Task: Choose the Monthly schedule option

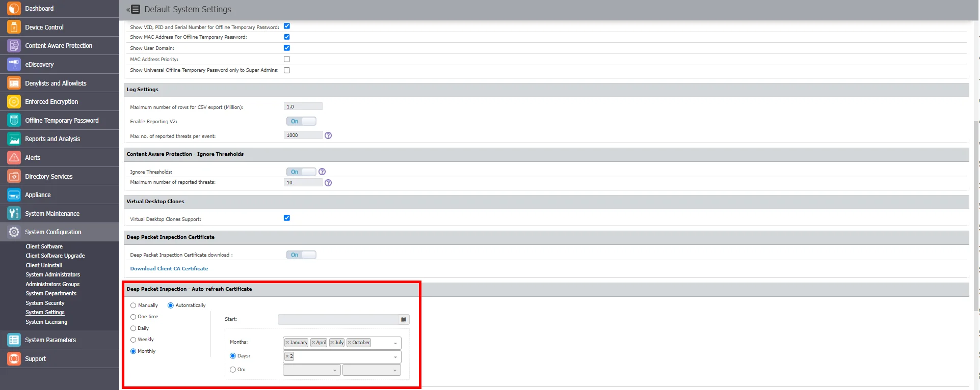Action: [134, 351]
